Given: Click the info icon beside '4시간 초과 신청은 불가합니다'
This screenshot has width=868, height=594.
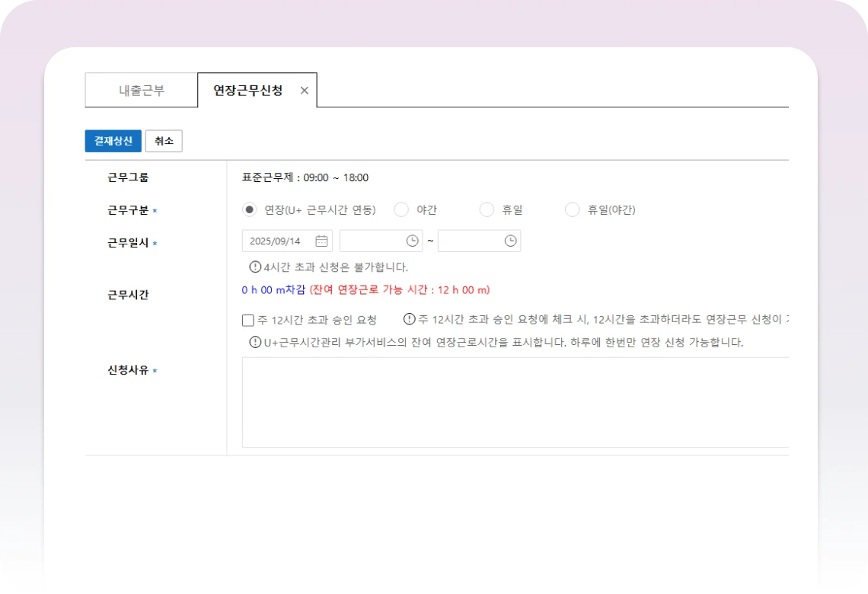Looking at the screenshot, I should click(255, 267).
